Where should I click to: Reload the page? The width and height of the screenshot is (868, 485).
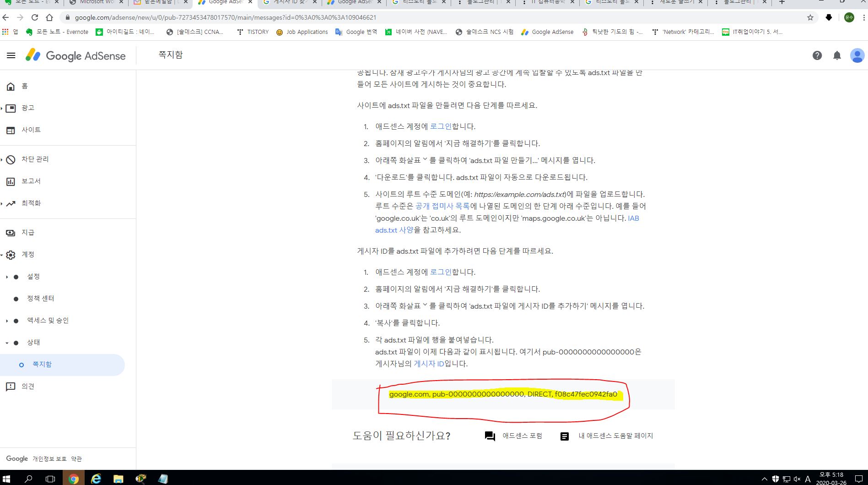[x=35, y=17]
